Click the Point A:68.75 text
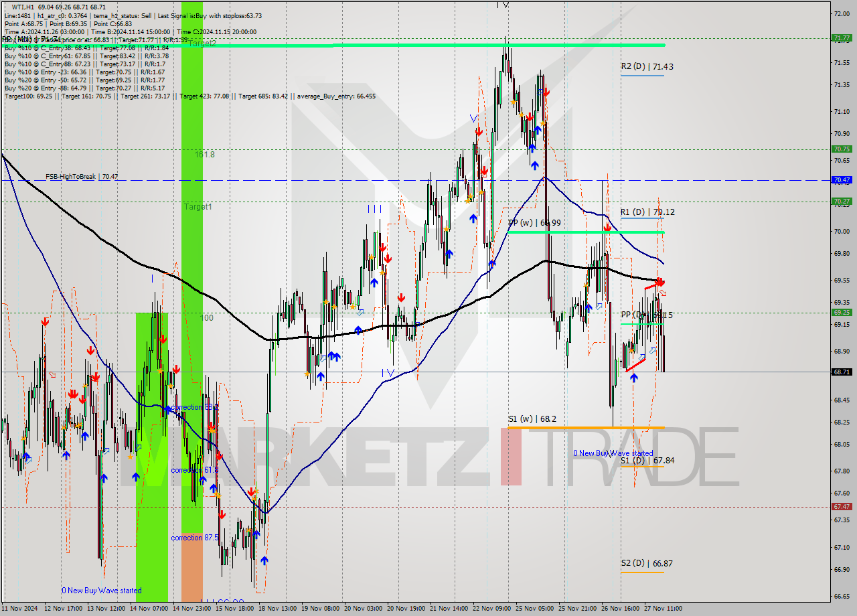This screenshot has height=616, width=857. tap(23, 23)
